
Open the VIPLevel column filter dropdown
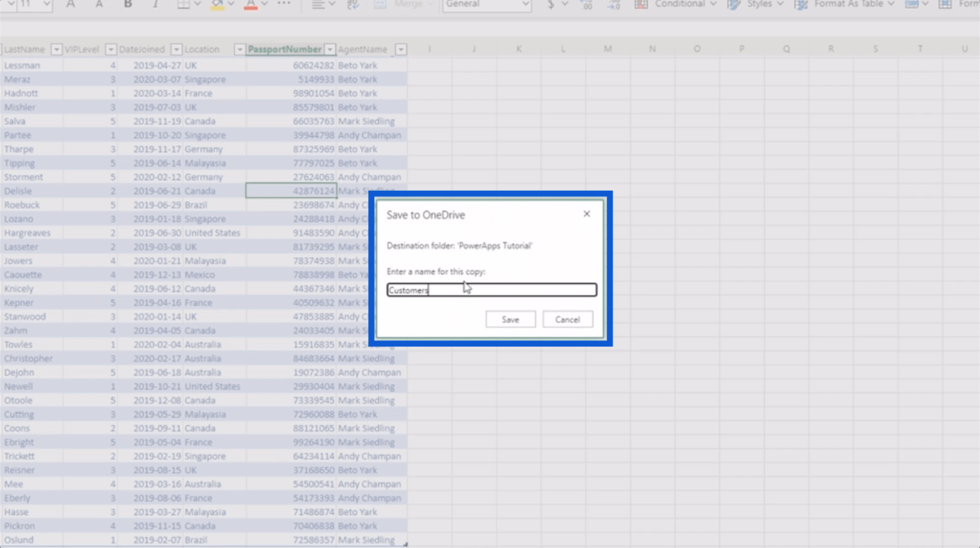(x=110, y=50)
